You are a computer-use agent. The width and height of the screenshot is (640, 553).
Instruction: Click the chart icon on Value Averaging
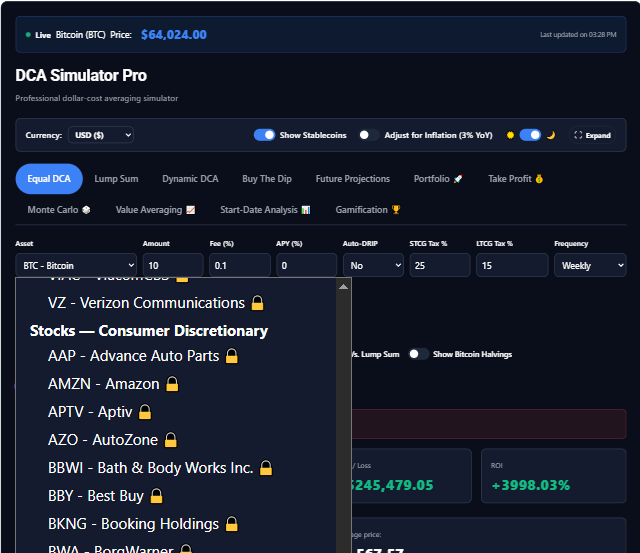[x=191, y=210]
